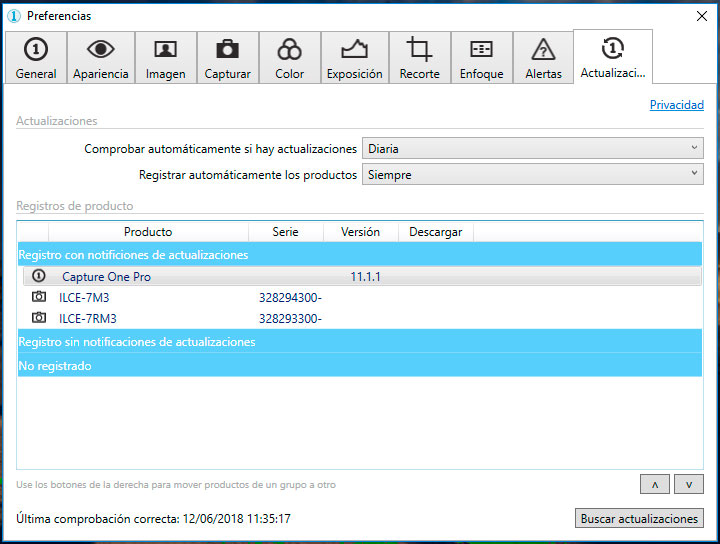
Task: Select the ILCE-7RM3 camera entry
Action: (x=87, y=319)
